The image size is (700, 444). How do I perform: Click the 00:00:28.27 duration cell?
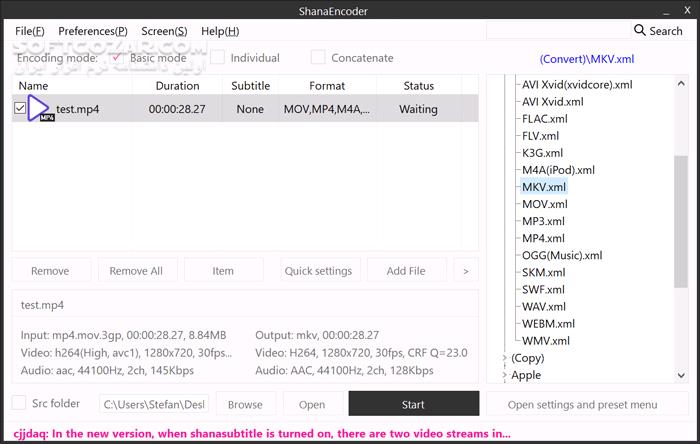point(177,109)
